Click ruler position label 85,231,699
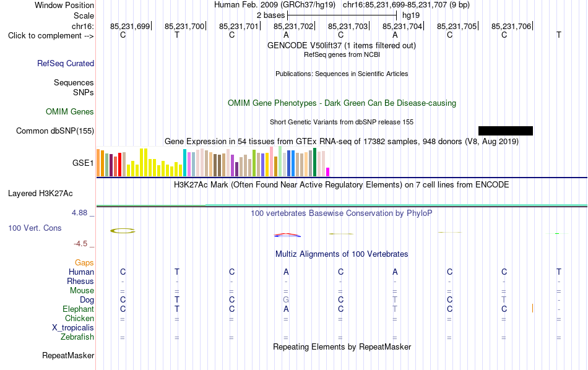The image size is (588, 370). pyautogui.click(x=130, y=26)
